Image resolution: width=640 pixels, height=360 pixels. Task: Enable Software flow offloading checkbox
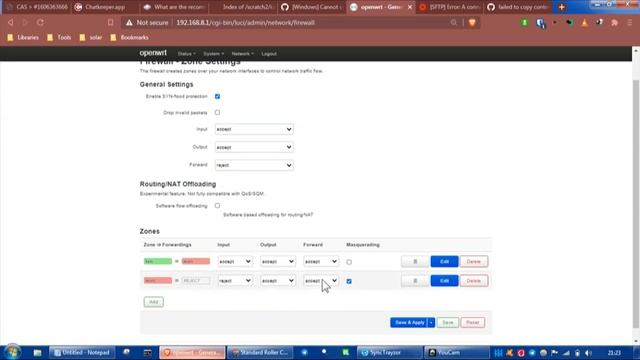coord(217,206)
